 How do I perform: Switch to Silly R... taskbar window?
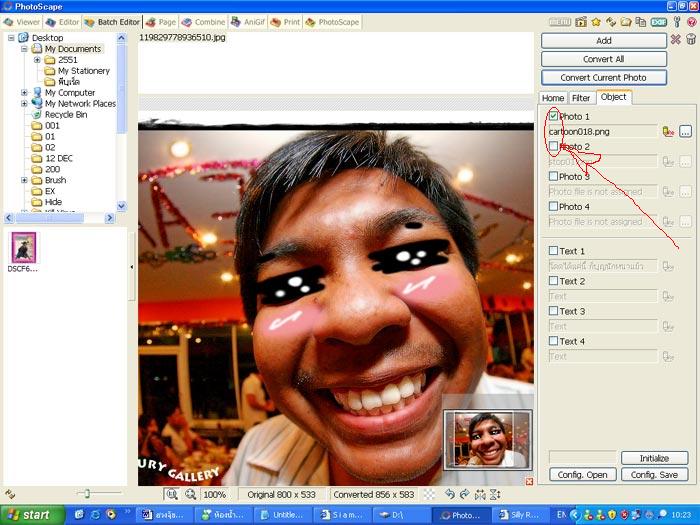pos(520,515)
